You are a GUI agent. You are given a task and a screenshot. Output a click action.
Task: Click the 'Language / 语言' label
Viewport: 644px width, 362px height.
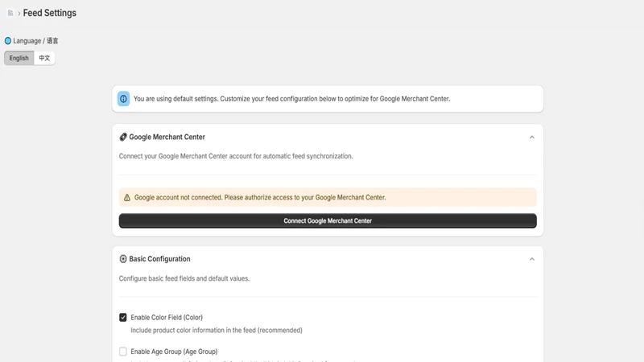click(x=35, y=41)
